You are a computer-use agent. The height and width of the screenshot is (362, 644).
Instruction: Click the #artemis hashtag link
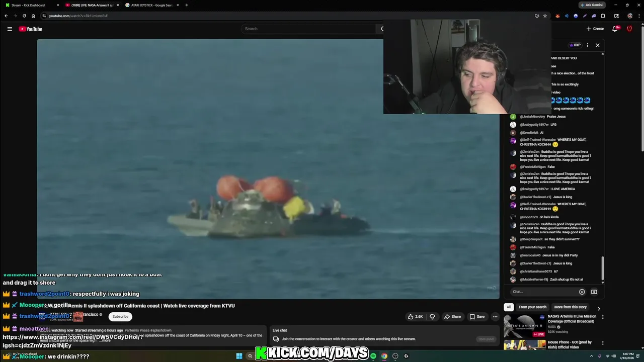coord(131,330)
